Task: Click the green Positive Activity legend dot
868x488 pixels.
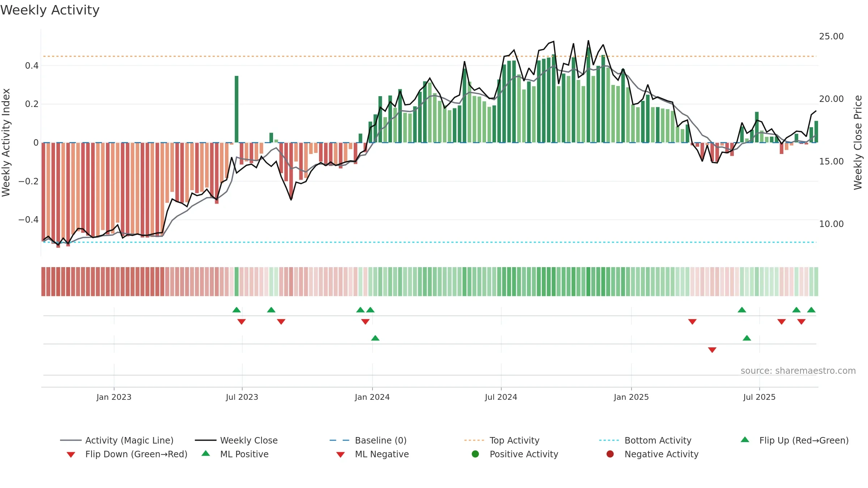Action: pyautogui.click(x=475, y=454)
